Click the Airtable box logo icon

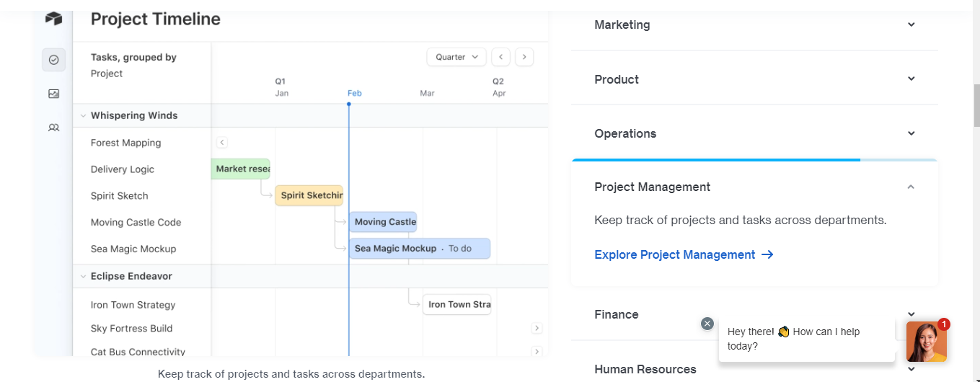pos(54,19)
